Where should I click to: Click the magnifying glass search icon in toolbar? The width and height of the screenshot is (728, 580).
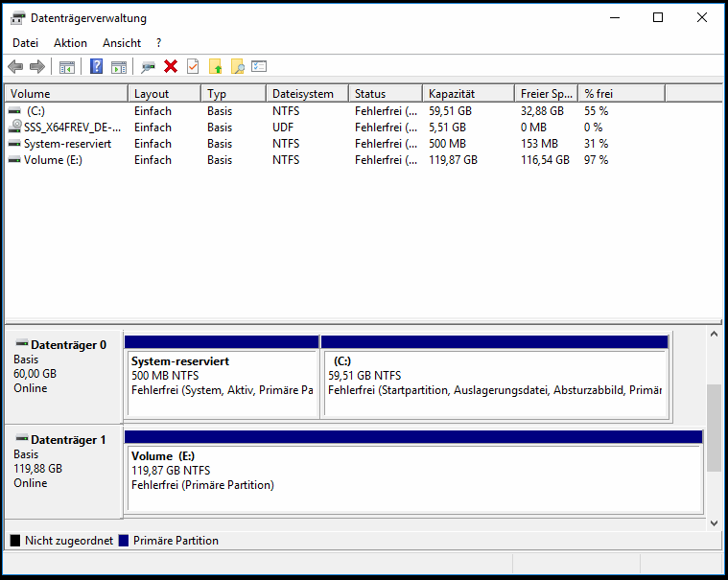coord(237,66)
